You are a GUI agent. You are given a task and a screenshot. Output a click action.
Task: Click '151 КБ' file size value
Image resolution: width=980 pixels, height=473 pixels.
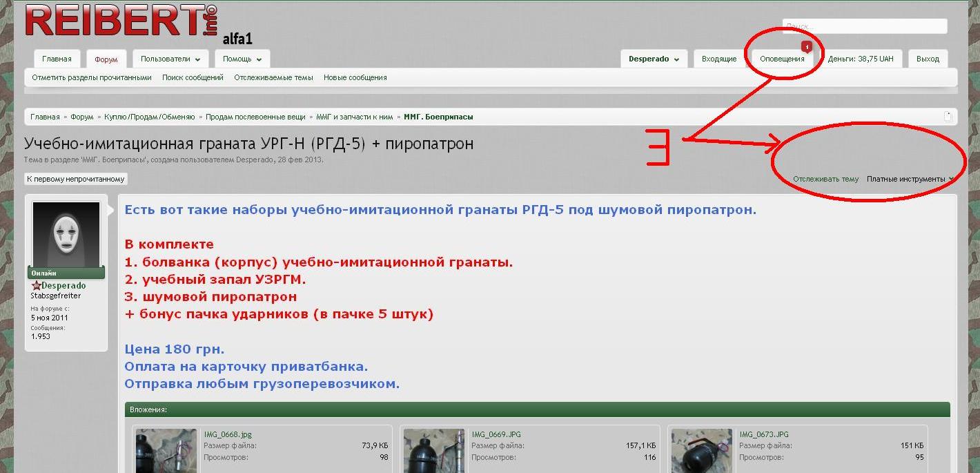(x=912, y=445)
